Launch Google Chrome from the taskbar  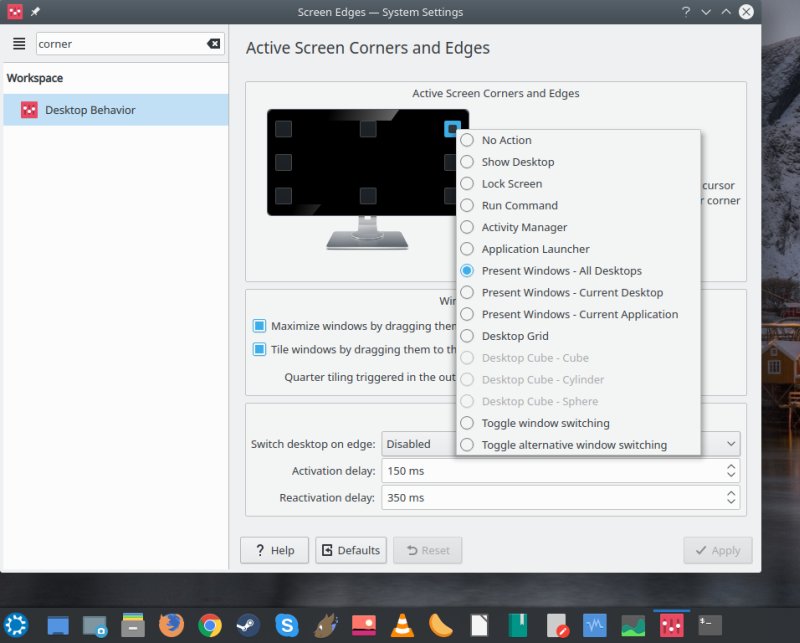pyautogui.click(x=210, y=625)
